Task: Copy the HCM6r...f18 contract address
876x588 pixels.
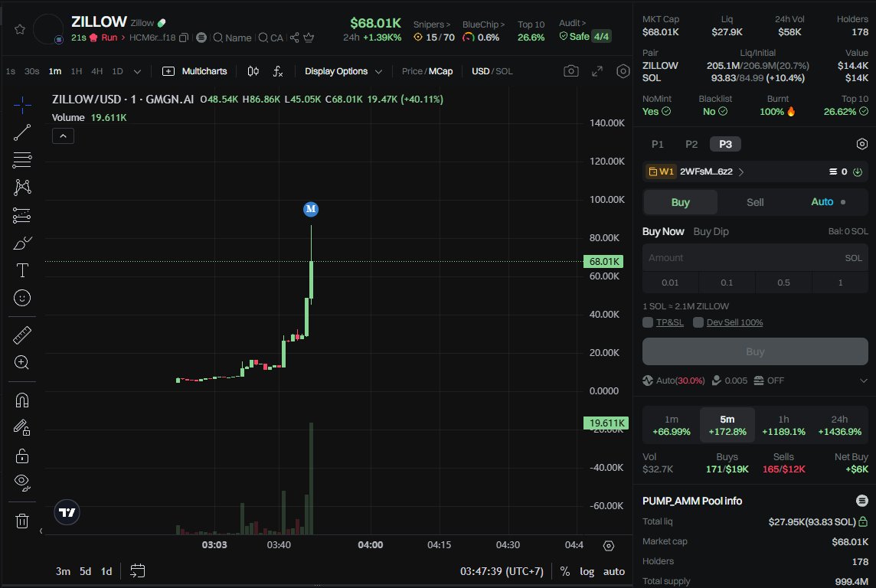Action: click(x=183, y=38)
